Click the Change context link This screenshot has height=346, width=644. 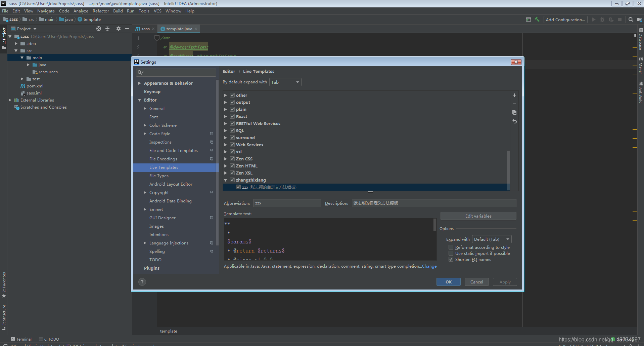point(429,266)
